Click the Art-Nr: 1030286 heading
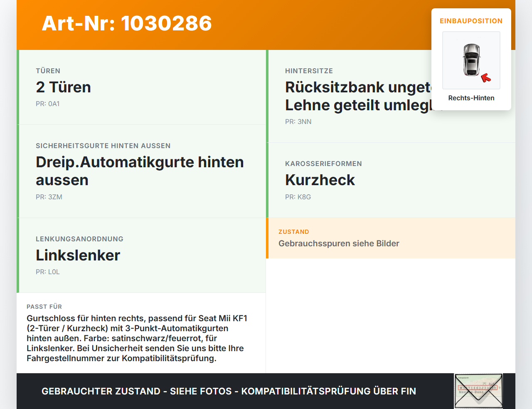 click(126, 24)
